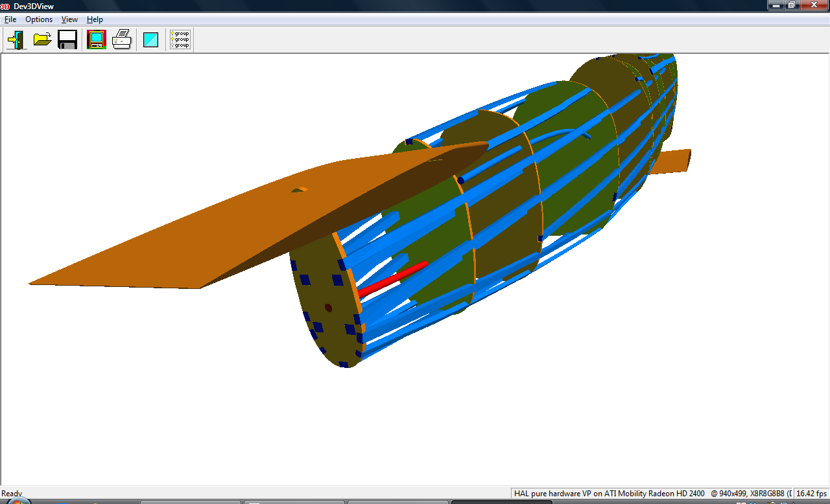Open a file with the yellow folder icon
Viewport: 830px width, 504px height.
42,40
